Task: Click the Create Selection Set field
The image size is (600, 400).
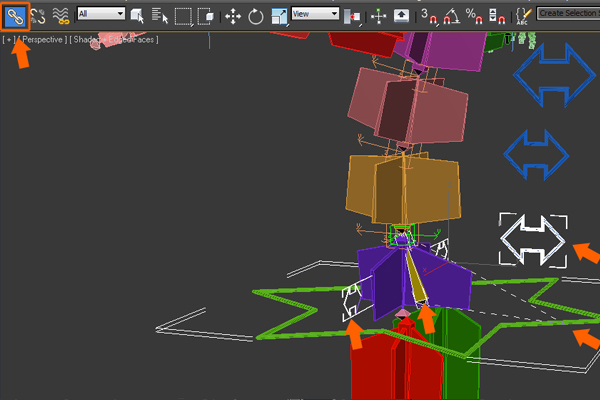Action: coord(568,13)
